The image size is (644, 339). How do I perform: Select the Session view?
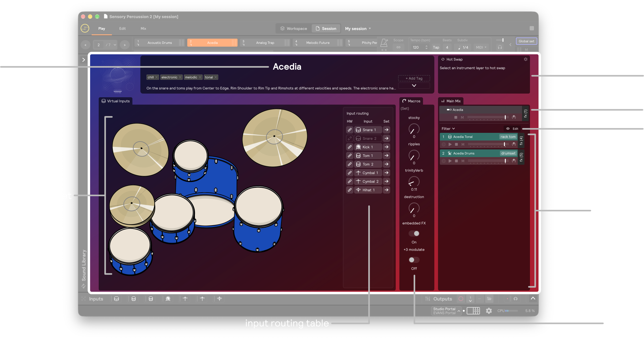(x=326, y=29)
